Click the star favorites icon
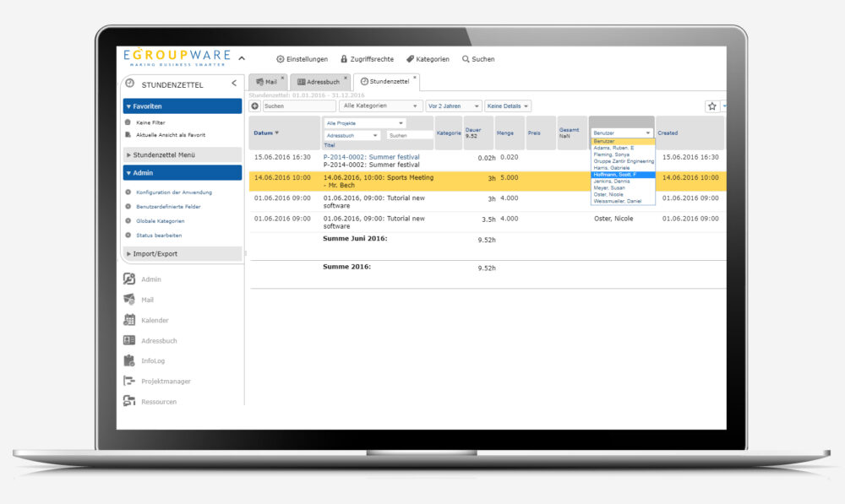845x504 pixels. pyautogui.click(x=711, y=106)
